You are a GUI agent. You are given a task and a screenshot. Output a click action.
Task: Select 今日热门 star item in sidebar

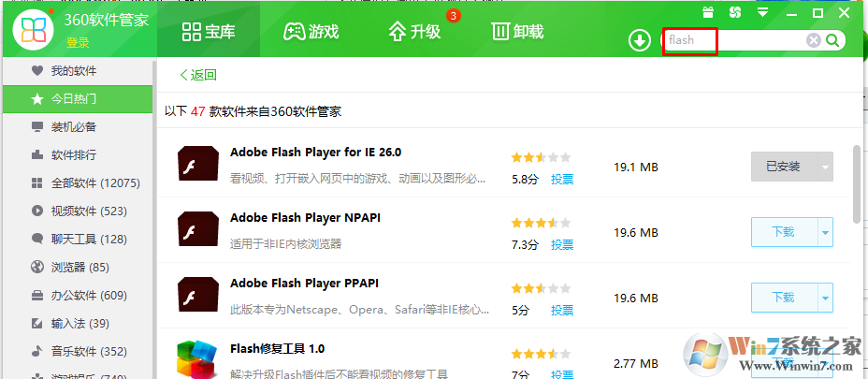tap(78, 99)
